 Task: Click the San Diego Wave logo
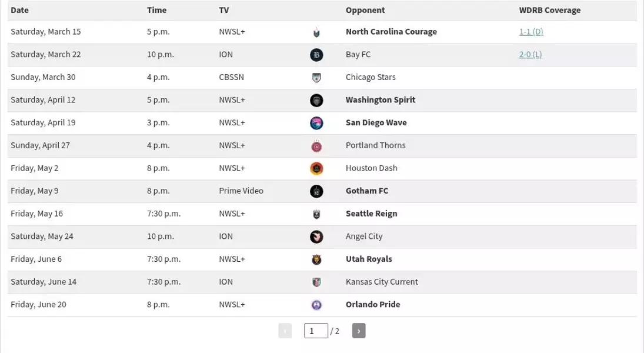(316, 123)
